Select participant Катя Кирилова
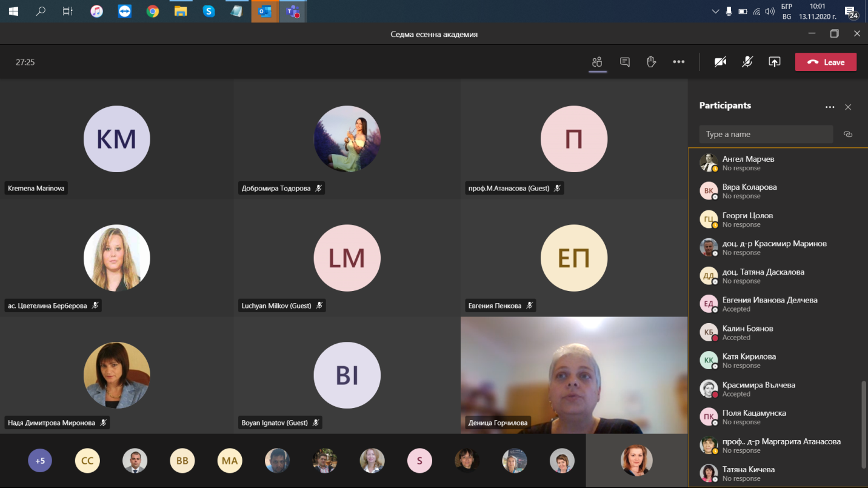Viewport: 868px width, 488px height. [x=779, y=361]
